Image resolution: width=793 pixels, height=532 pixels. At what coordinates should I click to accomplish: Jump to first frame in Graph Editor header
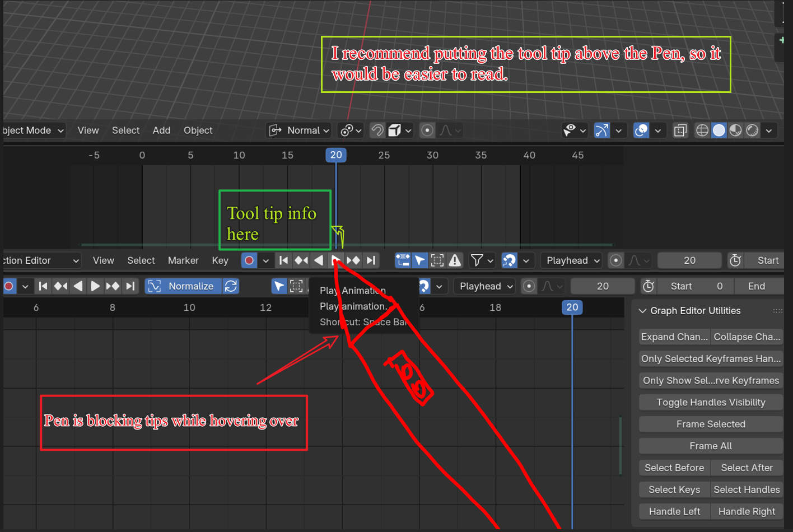point(43,286)
